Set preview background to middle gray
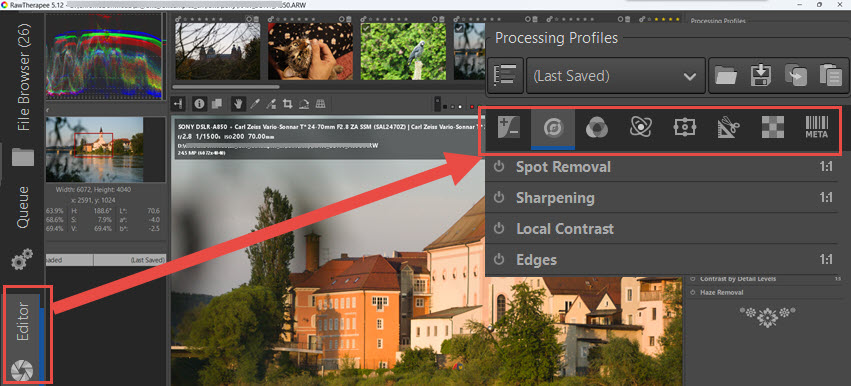Viewport: 851px width, 386px height. pyautogui.click(x=453, y=107)
